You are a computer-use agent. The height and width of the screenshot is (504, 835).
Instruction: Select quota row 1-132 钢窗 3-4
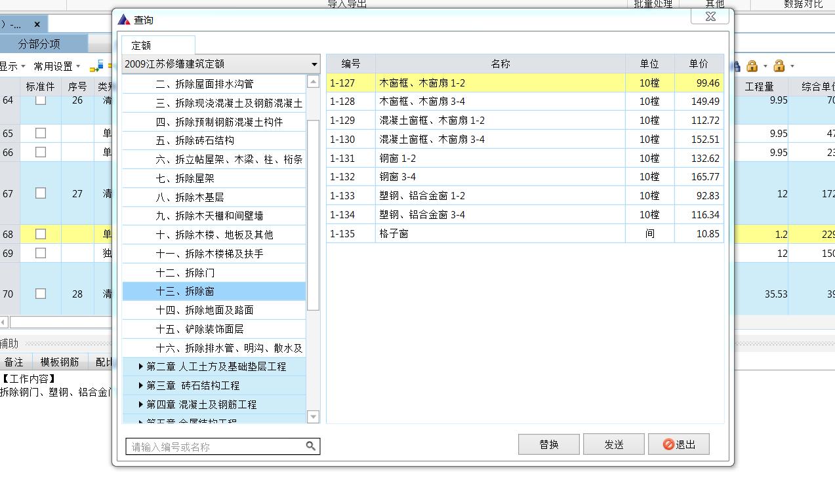coord(525,177)
